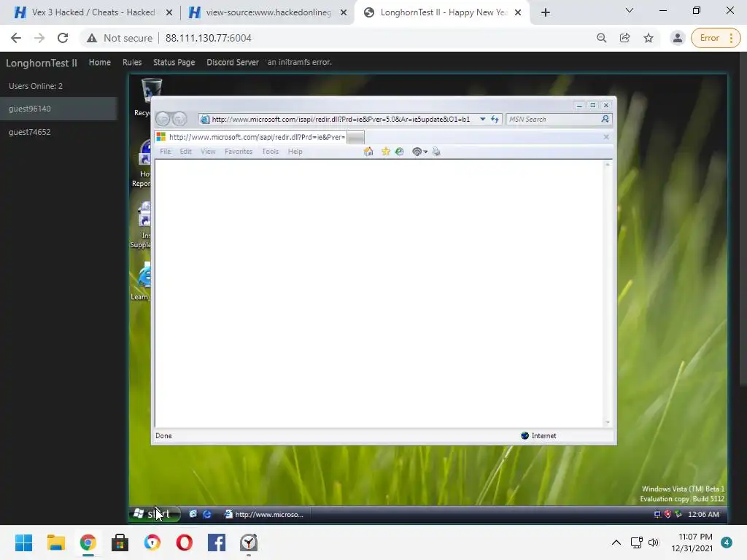This screenshot has height=560, width=747.
Task: Launch Internet Explorer from quick launch
Action: click(x=206, y=514)
